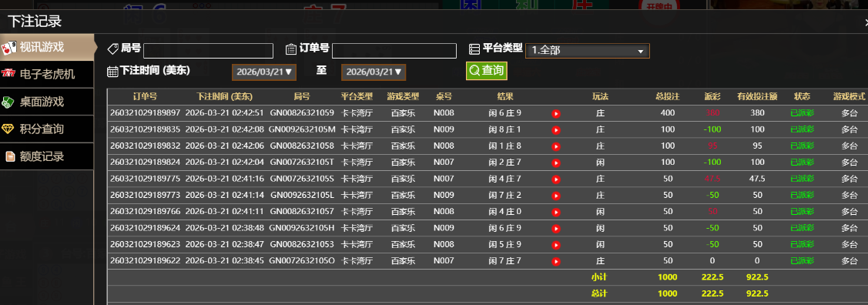Screen dimensions: 868x305
Task: Open the start date picker 2026/03/21
Action: click(x=264, y=72)
